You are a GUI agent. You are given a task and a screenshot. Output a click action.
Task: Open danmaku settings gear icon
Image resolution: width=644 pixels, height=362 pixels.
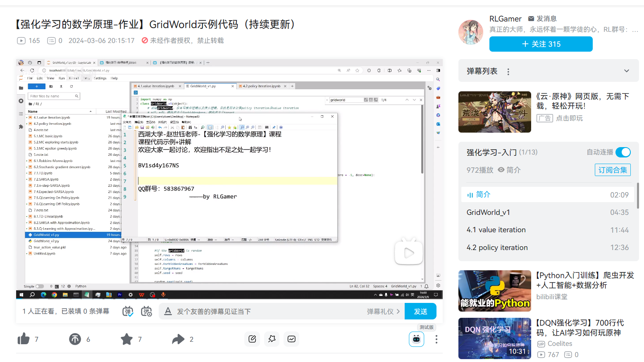coord(146,311)
